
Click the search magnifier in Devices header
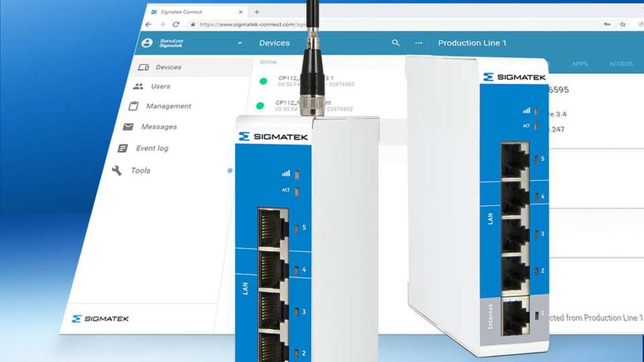[x=396, y=43]
